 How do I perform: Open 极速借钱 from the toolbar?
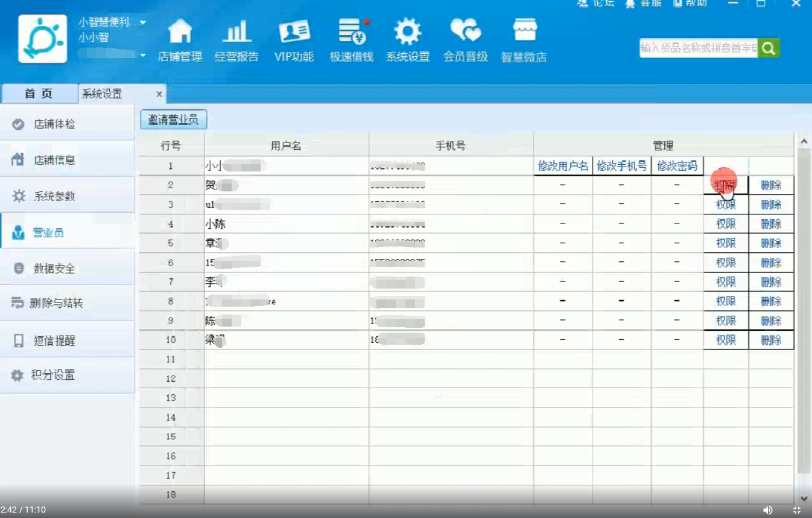(350, 38)
